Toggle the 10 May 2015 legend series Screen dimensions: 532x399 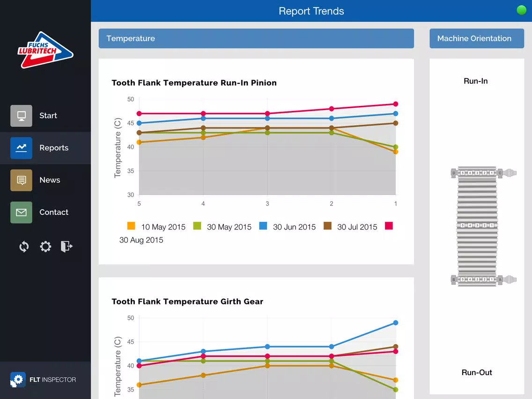coord(156,227)
